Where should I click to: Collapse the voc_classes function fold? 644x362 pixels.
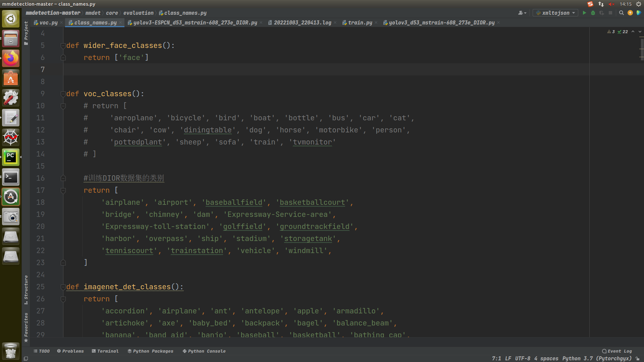[63, 94]
